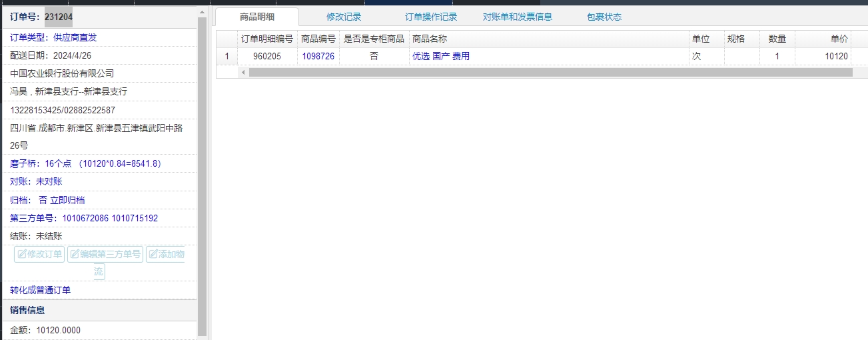868x340 pixels.
Task: Click third-party number 1010715192
Action: 135,218
